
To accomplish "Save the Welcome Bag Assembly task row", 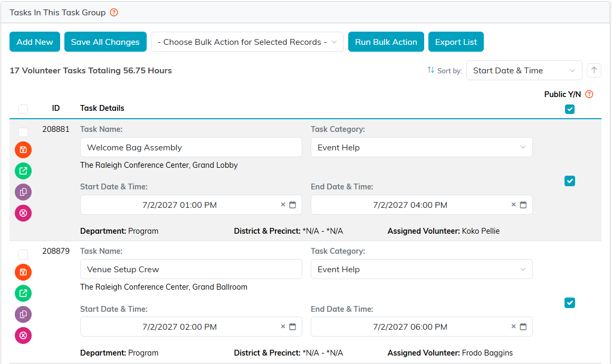I will click(23, 150).
